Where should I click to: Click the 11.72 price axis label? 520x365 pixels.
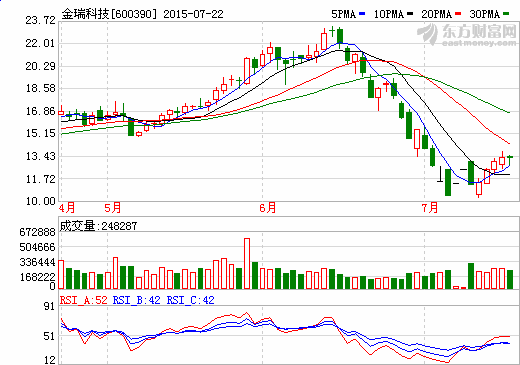[x=40, y=179]
